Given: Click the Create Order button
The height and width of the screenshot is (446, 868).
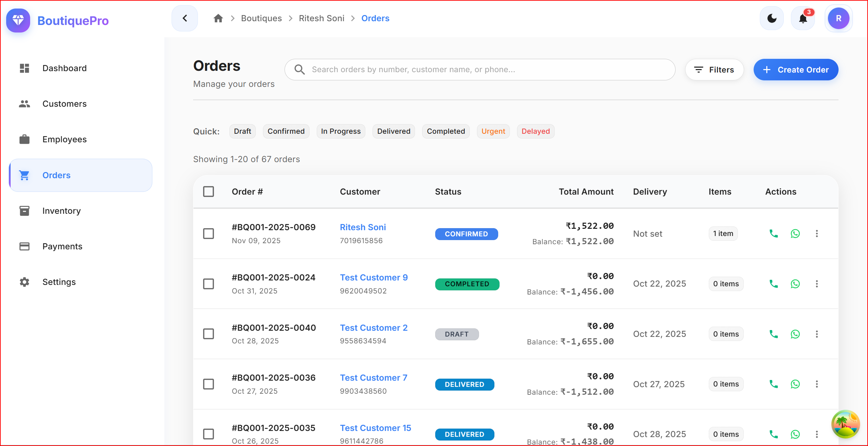Looking at the screenshot, I should click(796, 69).
